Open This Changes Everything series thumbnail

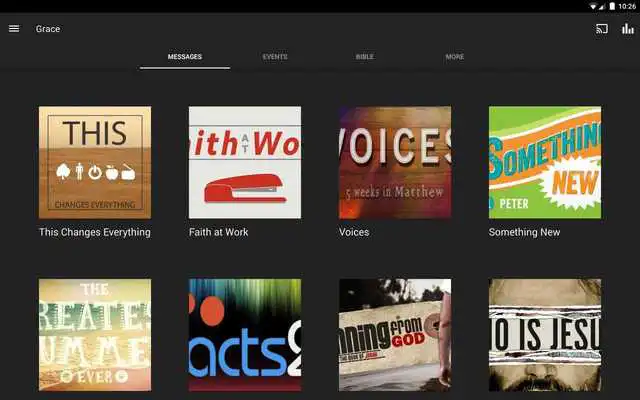95,162
